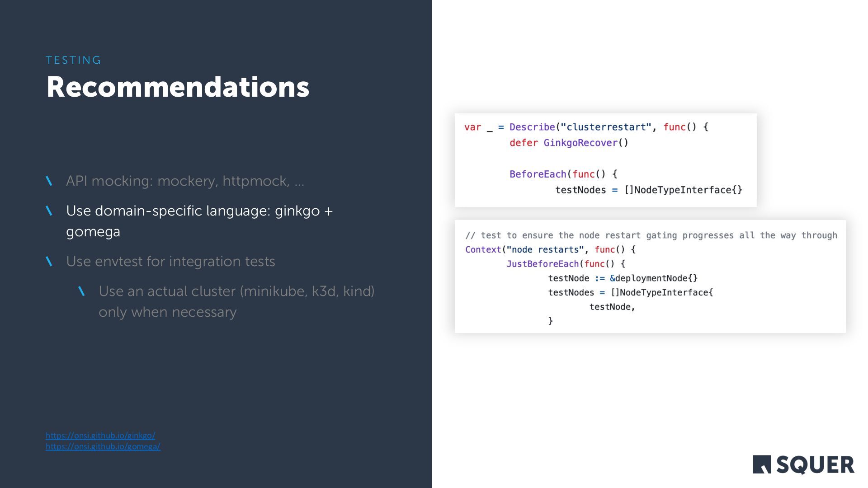
Task: Click the deploymentNode assignment line
Action: pos(623,278)
